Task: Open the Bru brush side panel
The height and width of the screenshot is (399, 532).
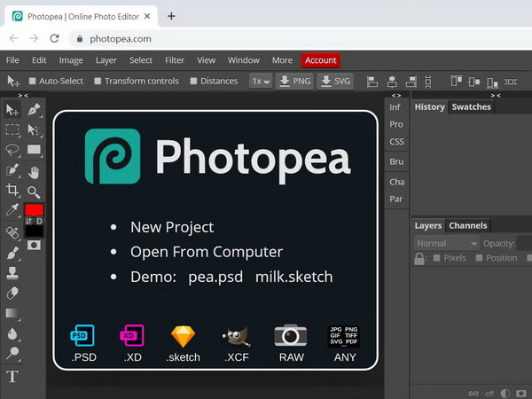Action: [x=396, y=161]
